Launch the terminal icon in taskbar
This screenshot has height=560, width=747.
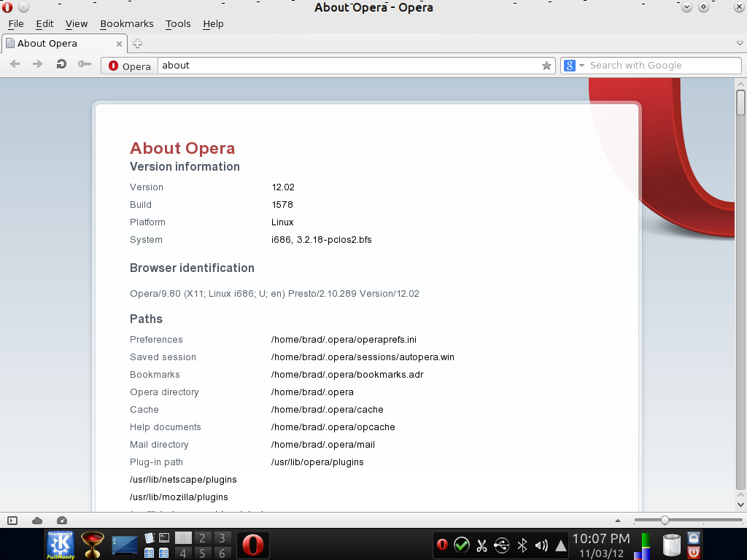(x=164, y=538)
